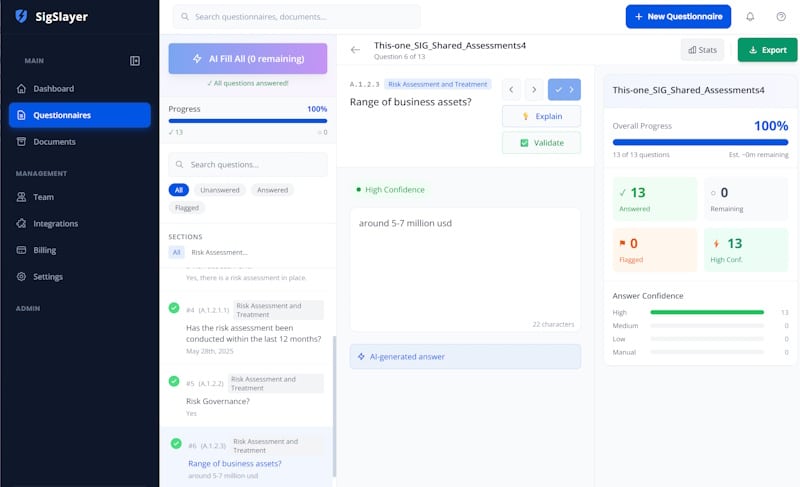
Task: Click the "22 characters" counter
Action: coord(553,324)
